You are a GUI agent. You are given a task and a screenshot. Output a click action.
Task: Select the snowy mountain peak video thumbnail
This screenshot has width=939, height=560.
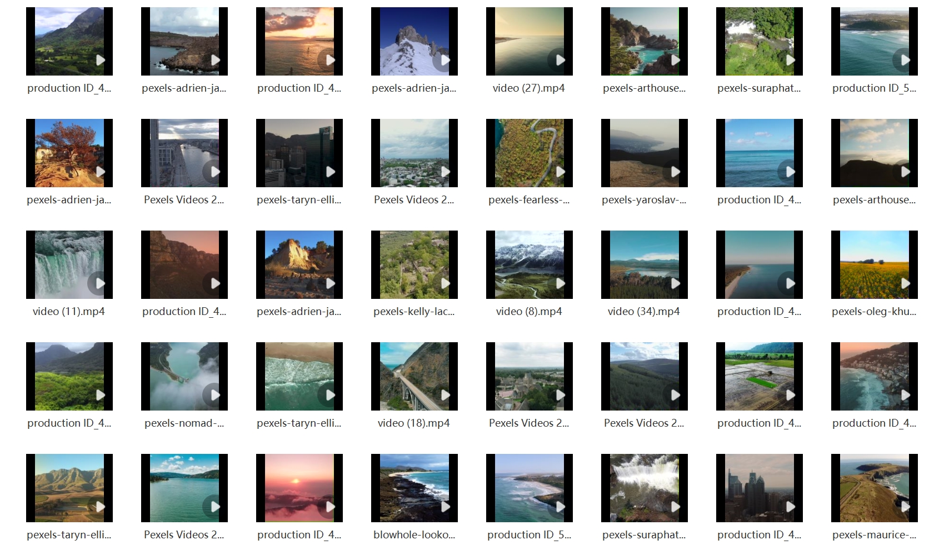[414, 41]
